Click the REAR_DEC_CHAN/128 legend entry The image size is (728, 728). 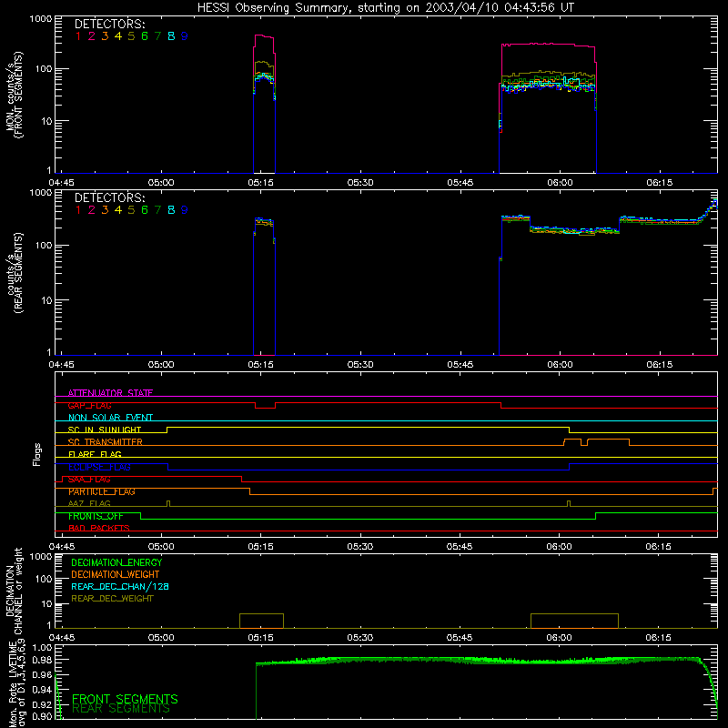point(120,587)
